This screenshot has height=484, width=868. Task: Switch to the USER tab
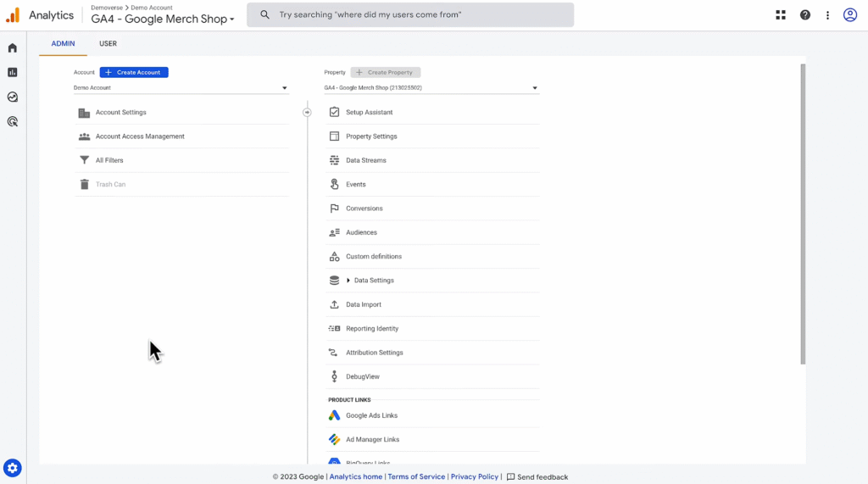click(108, 44)
